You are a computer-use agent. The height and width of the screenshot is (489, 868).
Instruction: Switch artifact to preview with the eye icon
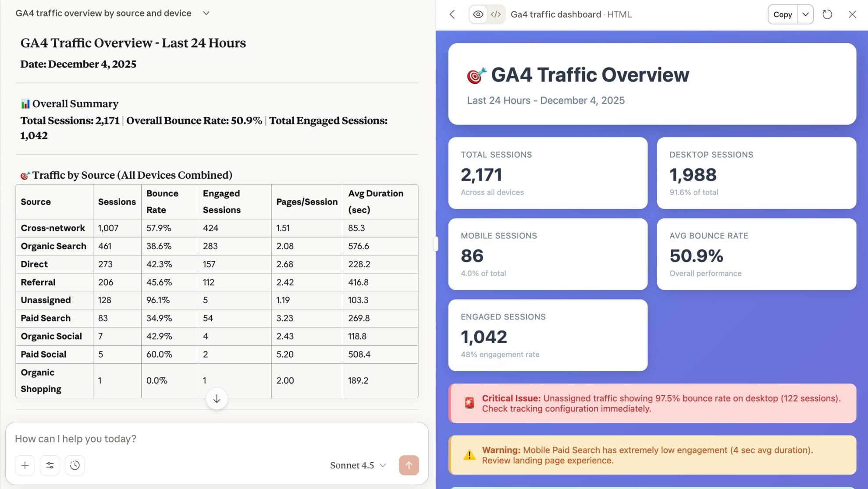click(x=477, y=14)
